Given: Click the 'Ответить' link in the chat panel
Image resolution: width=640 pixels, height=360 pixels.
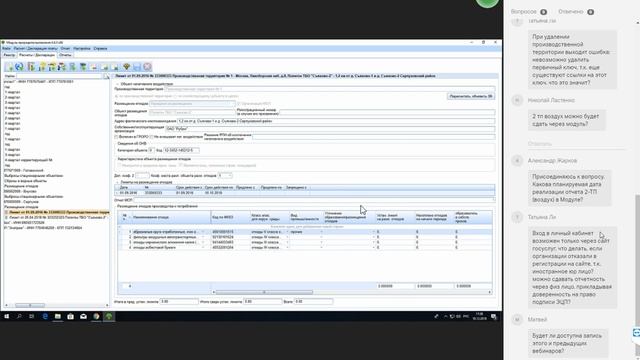Looking at the screenshot, I should (540, 144).
